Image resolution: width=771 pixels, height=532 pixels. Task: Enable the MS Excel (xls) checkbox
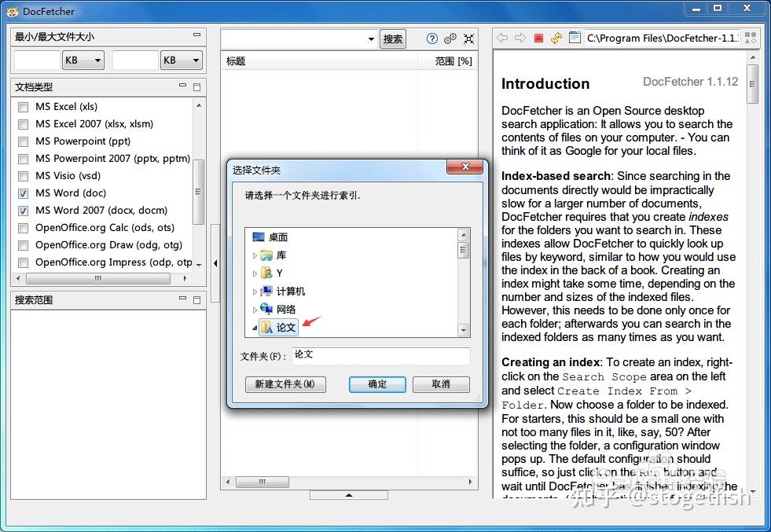[24, 106]
